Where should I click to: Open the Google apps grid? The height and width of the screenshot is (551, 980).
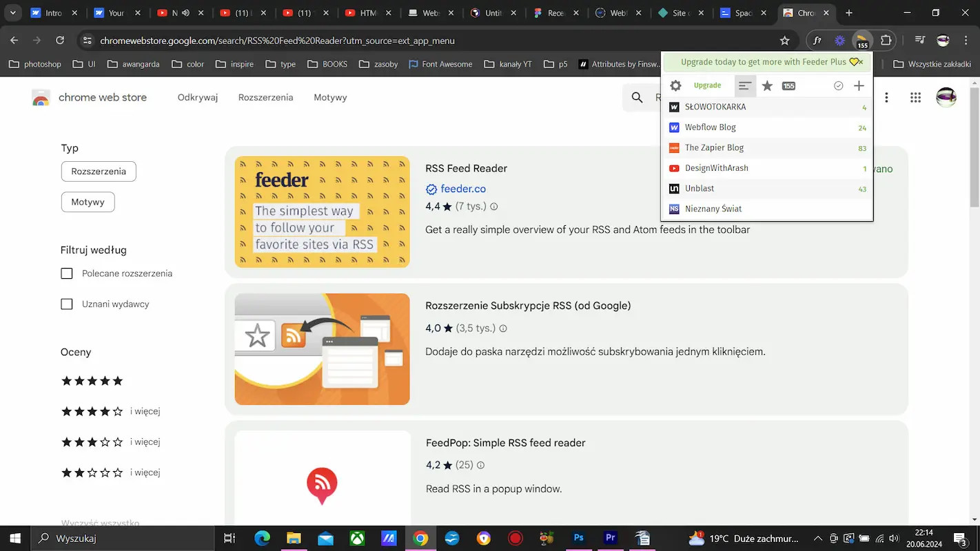[x=915, y=98]
